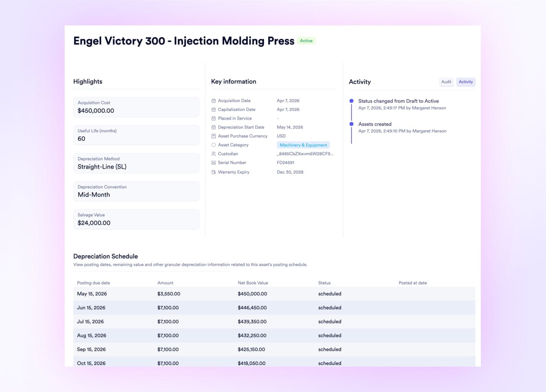Click the $446,450.00 net book value cell
The height and width of the screenshot is (392, 546).
(252, 308)
